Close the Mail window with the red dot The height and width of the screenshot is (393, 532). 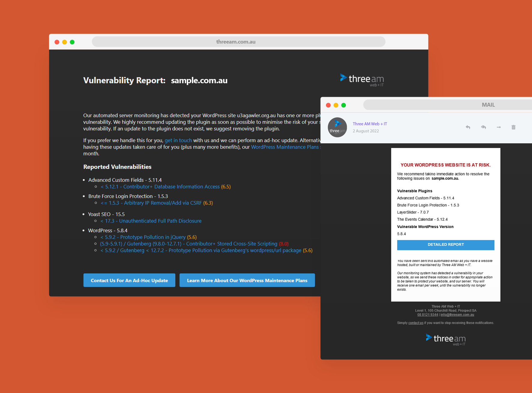(328, 105)
